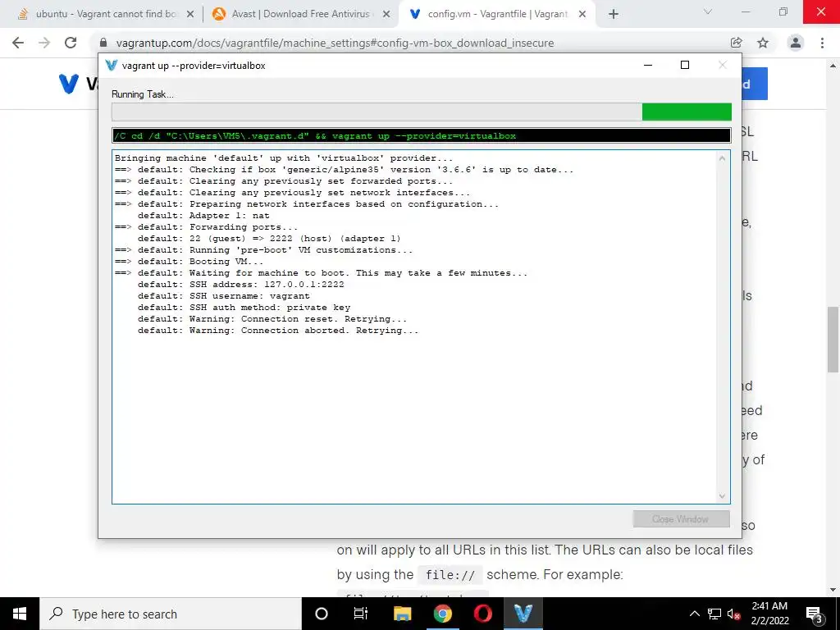Click the Vagrant logo on the docs page
This screenshot has height=630, width=840.
click(x=69, y=84)
